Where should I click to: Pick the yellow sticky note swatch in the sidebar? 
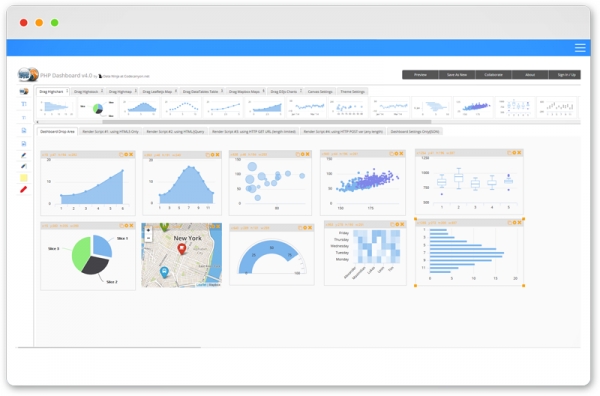click(24, 178)
